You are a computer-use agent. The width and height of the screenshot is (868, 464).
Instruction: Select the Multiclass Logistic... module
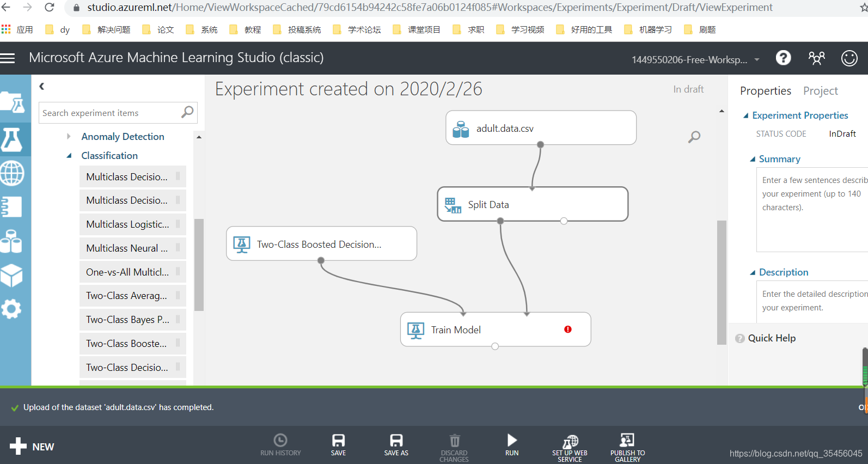click(133, 224)
